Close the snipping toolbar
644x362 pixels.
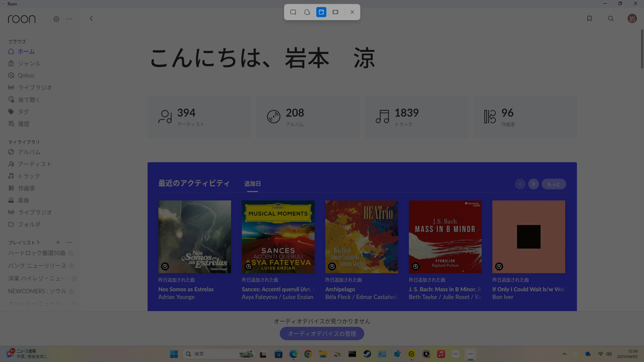(x=352, y=12)
